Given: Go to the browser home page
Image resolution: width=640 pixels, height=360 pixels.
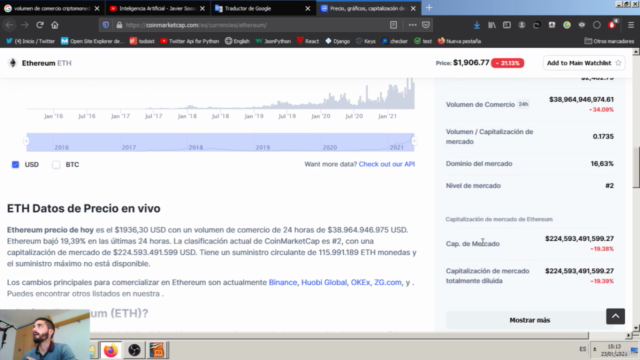Looking at the screenshot, I should pyautogui.click(x=55, y=25).
